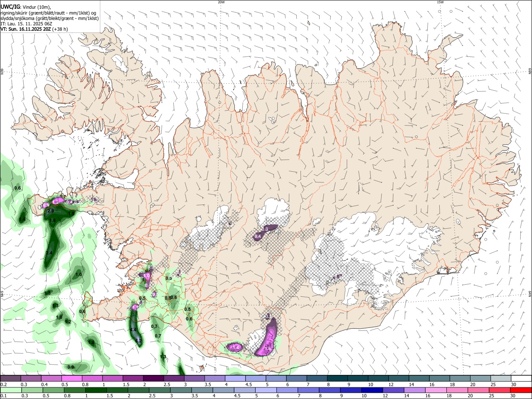Click the rain swatch between 3.5 and 4
The height and width of the screenshot is (399, 532).
[202, 390]
